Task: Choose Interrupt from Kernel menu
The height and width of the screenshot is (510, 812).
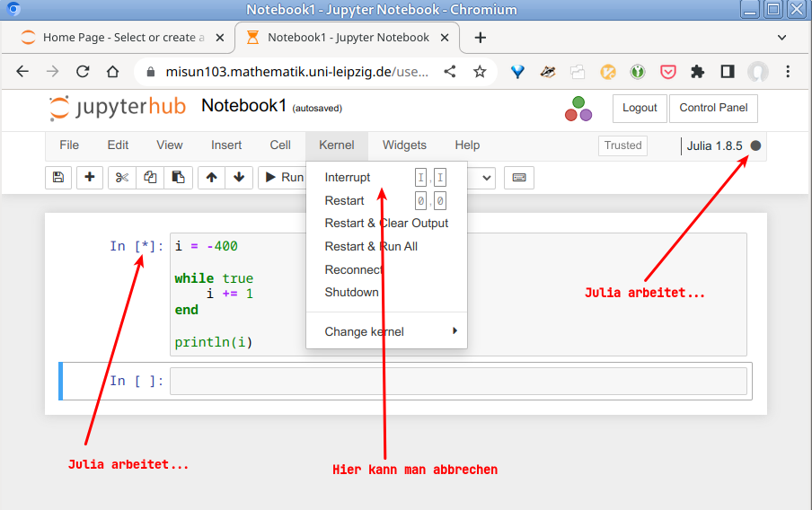Action: pos(386,178)
